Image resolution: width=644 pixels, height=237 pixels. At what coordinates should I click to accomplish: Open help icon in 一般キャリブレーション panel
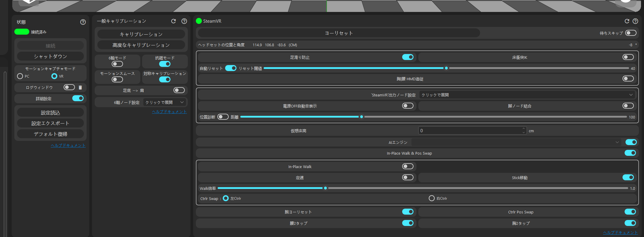pyautogui.click(x=184, y=21)
